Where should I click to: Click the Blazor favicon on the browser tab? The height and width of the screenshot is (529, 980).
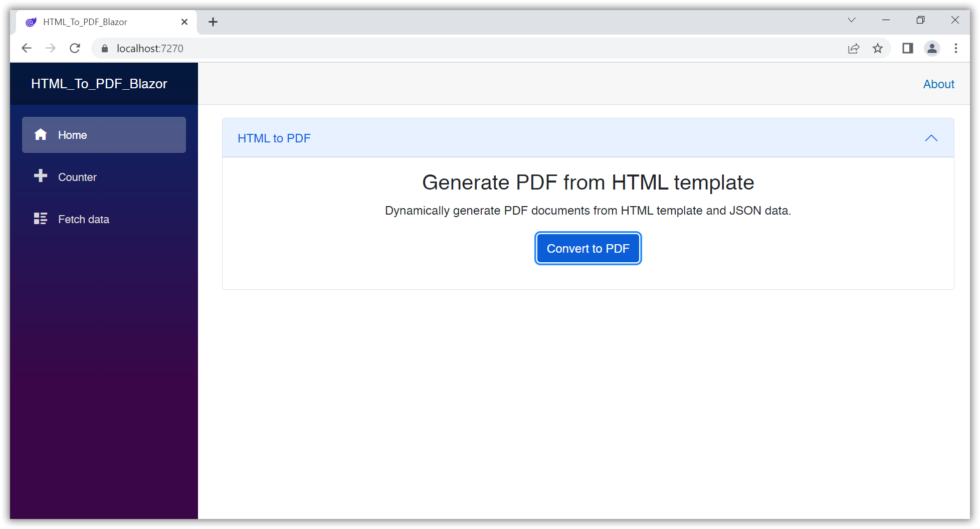(31, 22)
